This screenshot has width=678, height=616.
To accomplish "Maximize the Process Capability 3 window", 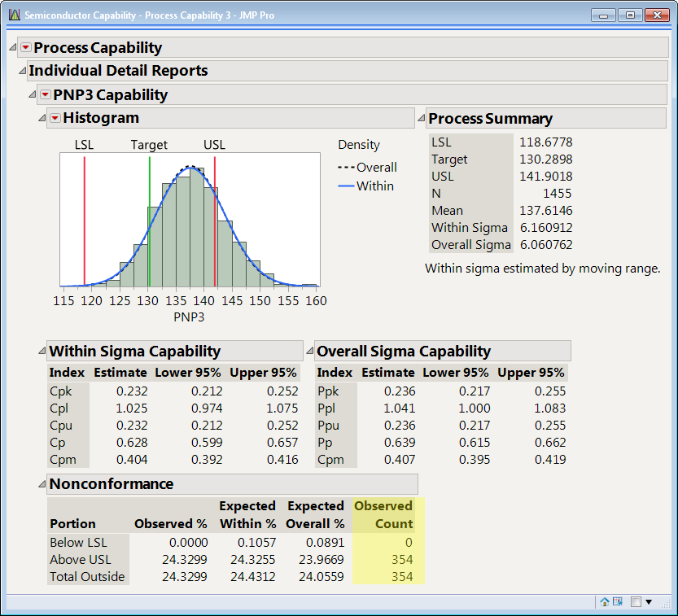I will click(630, 15).
